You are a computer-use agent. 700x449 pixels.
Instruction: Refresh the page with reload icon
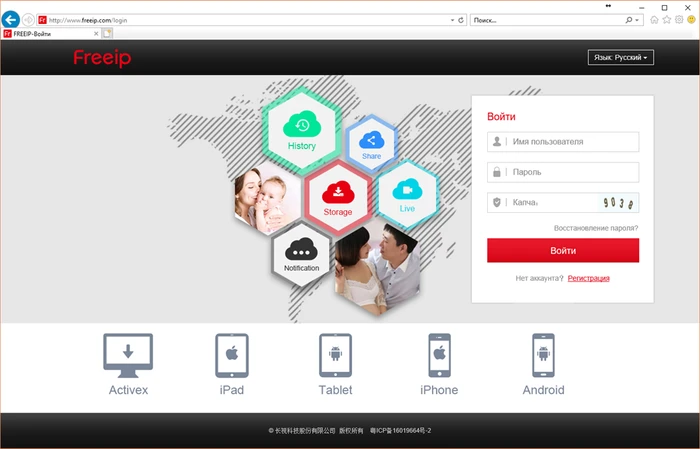pyautogui.click(x=461, y=20)
